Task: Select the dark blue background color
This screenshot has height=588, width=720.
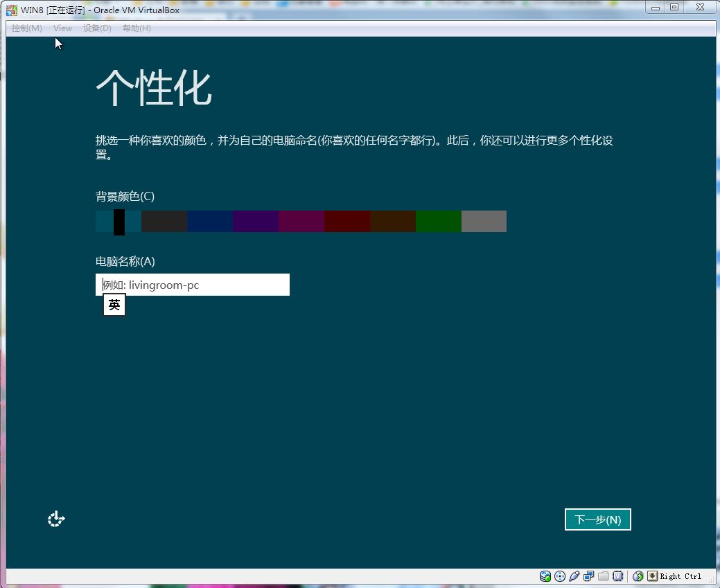Action: (210, 222)
